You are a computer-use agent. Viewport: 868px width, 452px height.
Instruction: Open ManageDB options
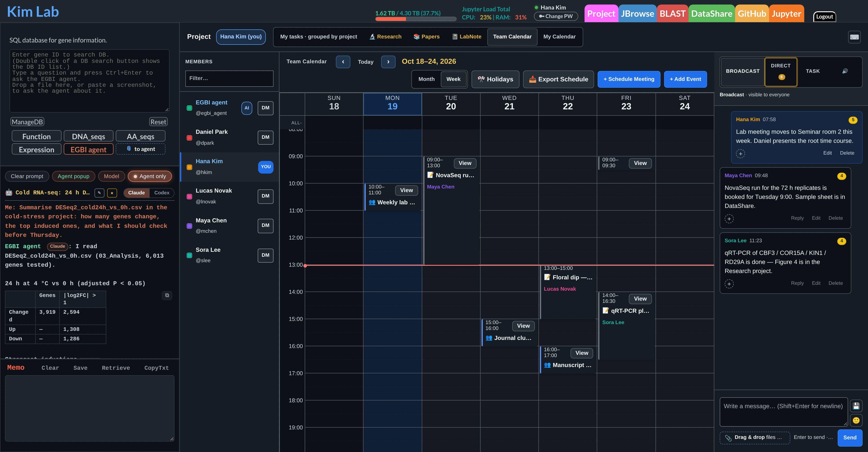point(27,122)
